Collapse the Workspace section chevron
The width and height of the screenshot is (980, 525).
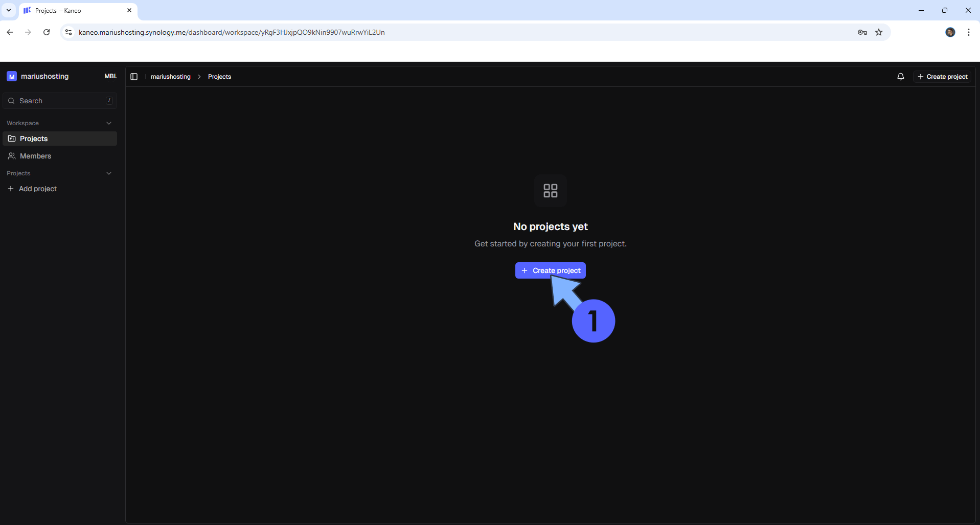(x=109, y=123)
